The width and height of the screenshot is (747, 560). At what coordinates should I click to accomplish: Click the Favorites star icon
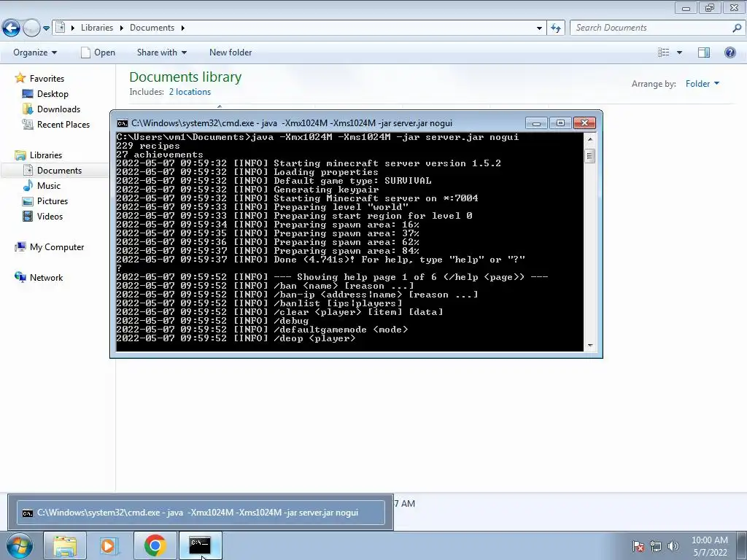point(20,77)
